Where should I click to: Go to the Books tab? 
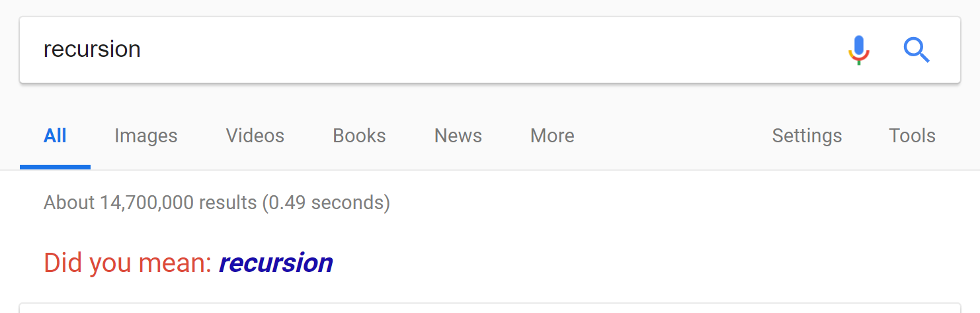point(359,136)
